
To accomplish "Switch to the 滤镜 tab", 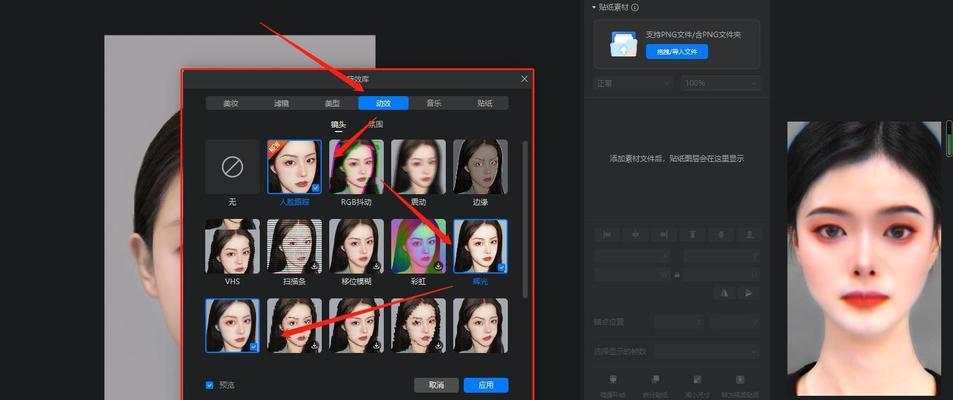I will pos(281,103).
